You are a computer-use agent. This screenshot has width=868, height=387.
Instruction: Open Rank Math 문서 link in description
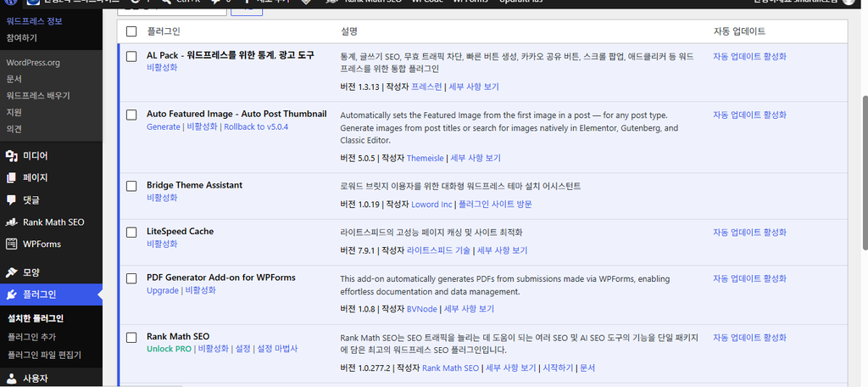click(587, 367)
